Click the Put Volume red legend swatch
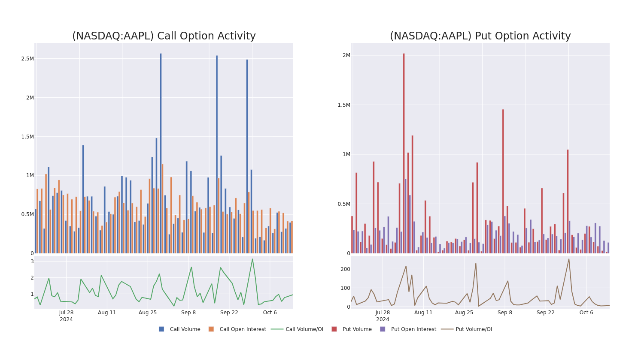 click(334, 329)
